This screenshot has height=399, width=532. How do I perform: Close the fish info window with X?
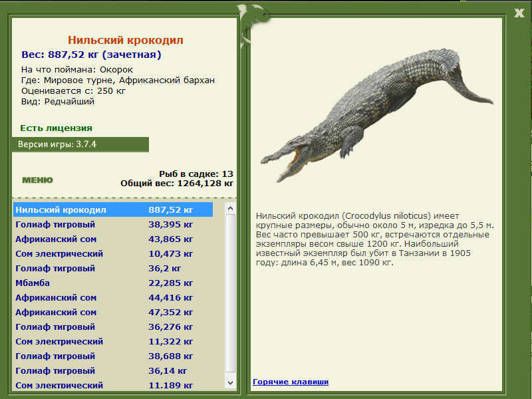pyautogui.click(x=519, y=13)
